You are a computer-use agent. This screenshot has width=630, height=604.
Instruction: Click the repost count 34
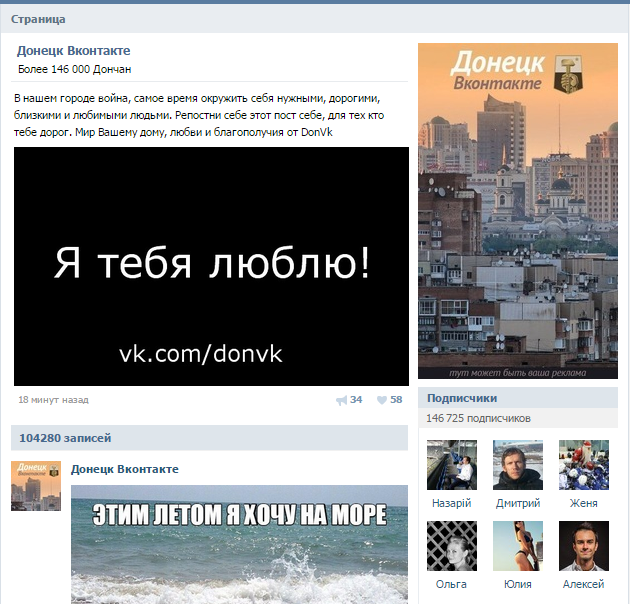coord(356,400)
